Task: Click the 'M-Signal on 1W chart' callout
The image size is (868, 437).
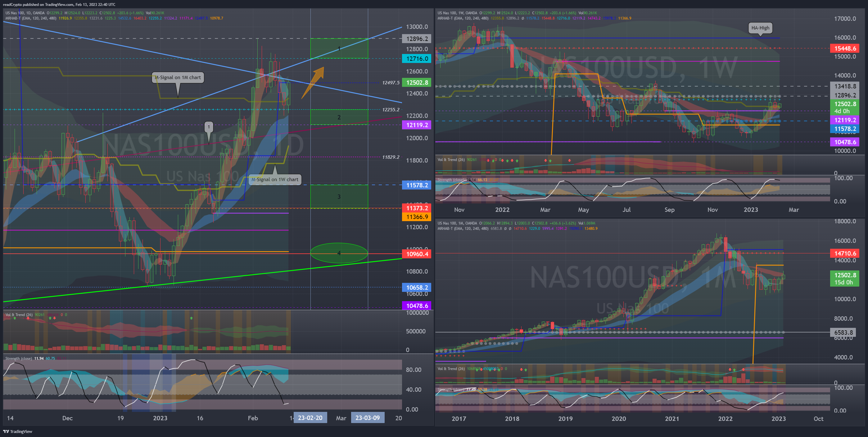Action: point(275,180)
